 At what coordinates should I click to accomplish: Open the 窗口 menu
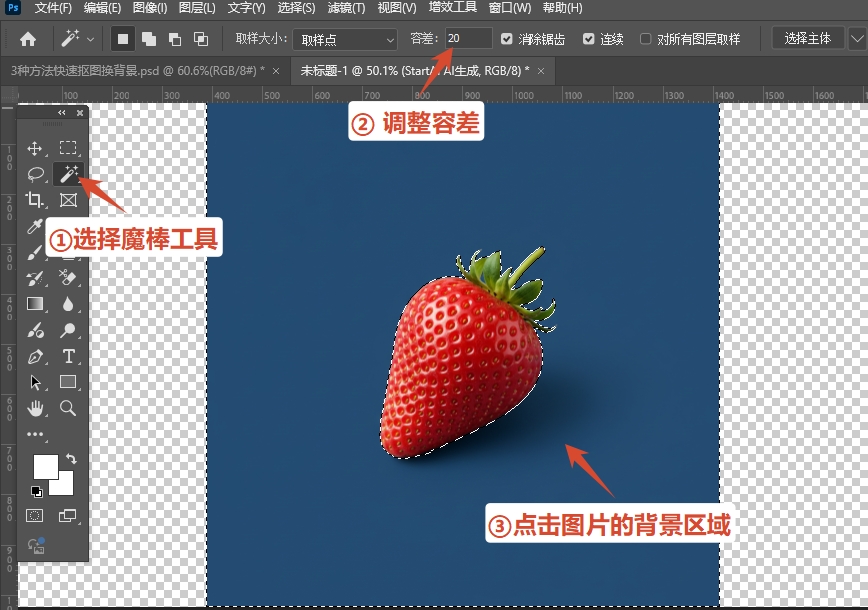coord(510,8)
